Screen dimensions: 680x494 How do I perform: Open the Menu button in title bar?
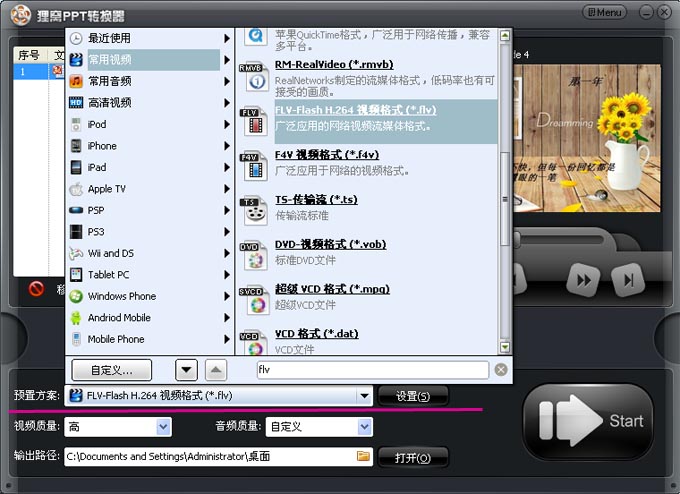605,12
